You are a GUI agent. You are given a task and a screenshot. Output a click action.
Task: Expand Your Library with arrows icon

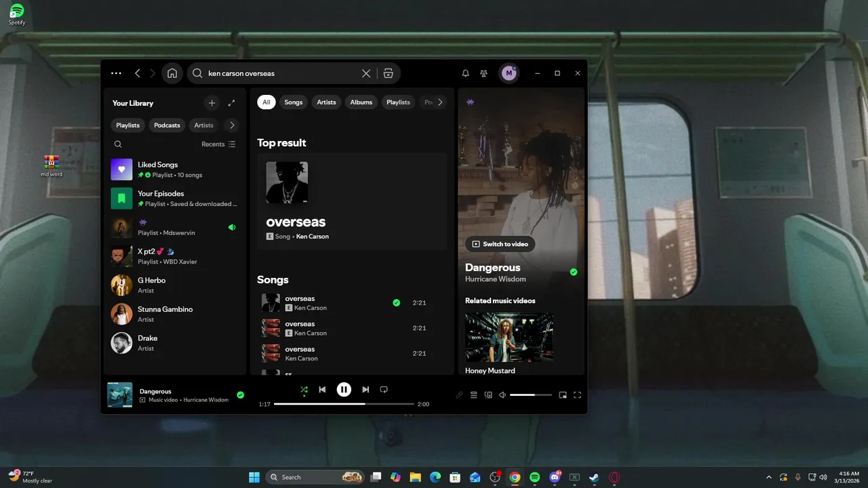pyautogui.click(x=231, y=103)
